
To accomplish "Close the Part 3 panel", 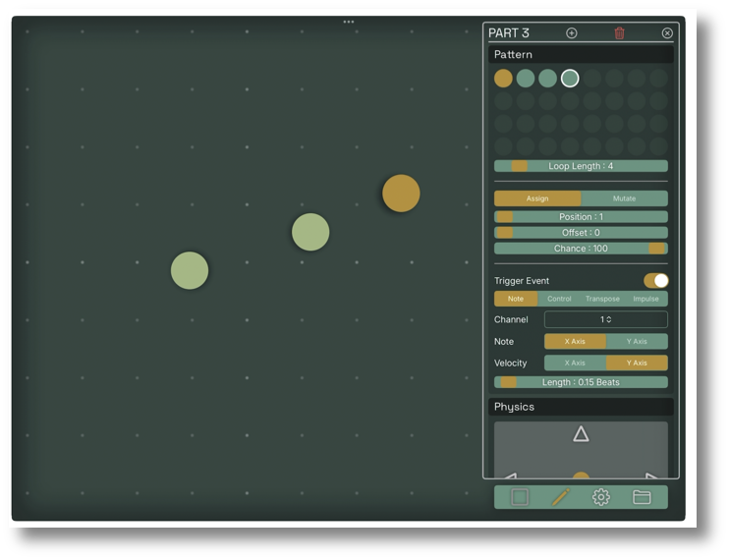I will click(x=667, y=33).
